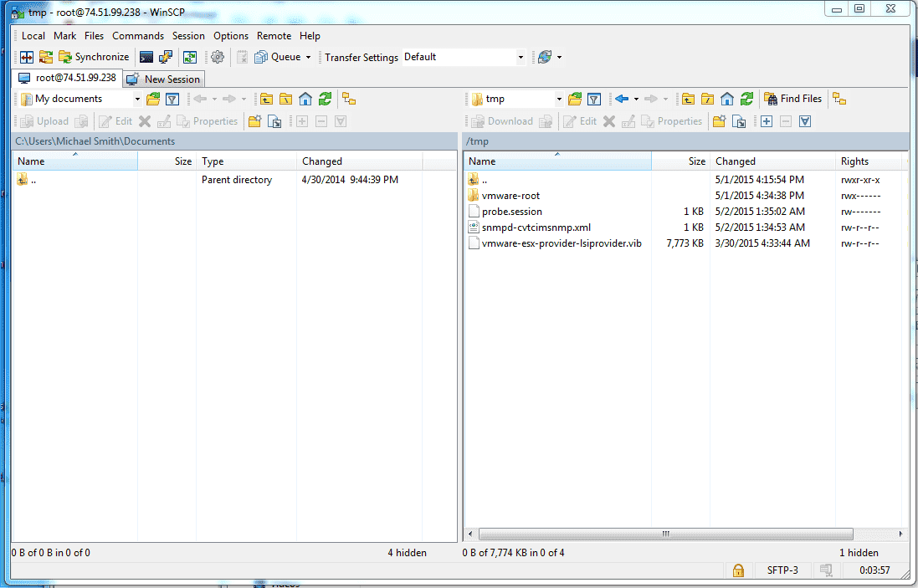Go to local parent directory icon

(267, 99)
